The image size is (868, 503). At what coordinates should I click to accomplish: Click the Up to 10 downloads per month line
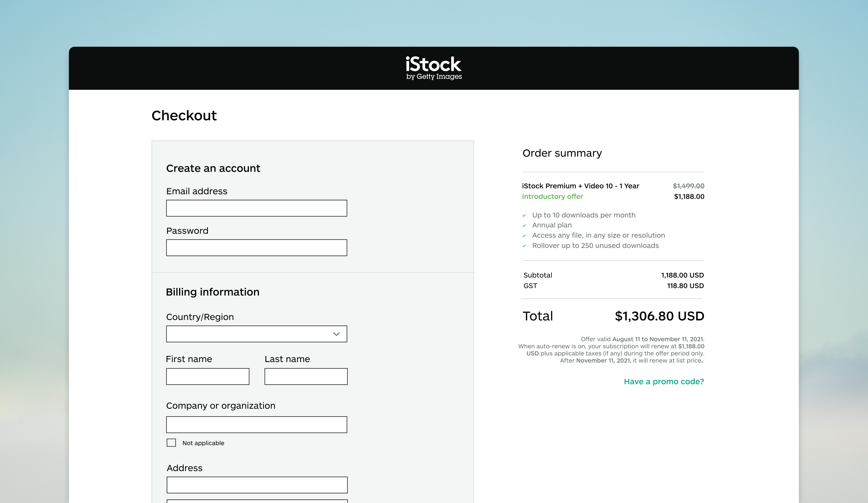point(584,215)
